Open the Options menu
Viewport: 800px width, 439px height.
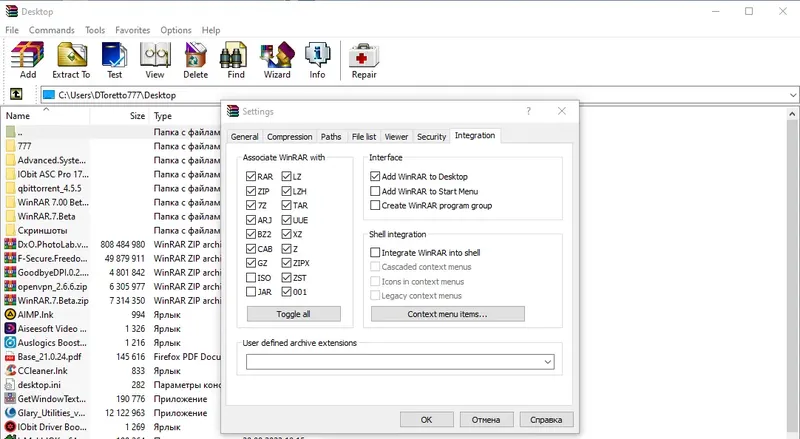(x=176, y=30)
